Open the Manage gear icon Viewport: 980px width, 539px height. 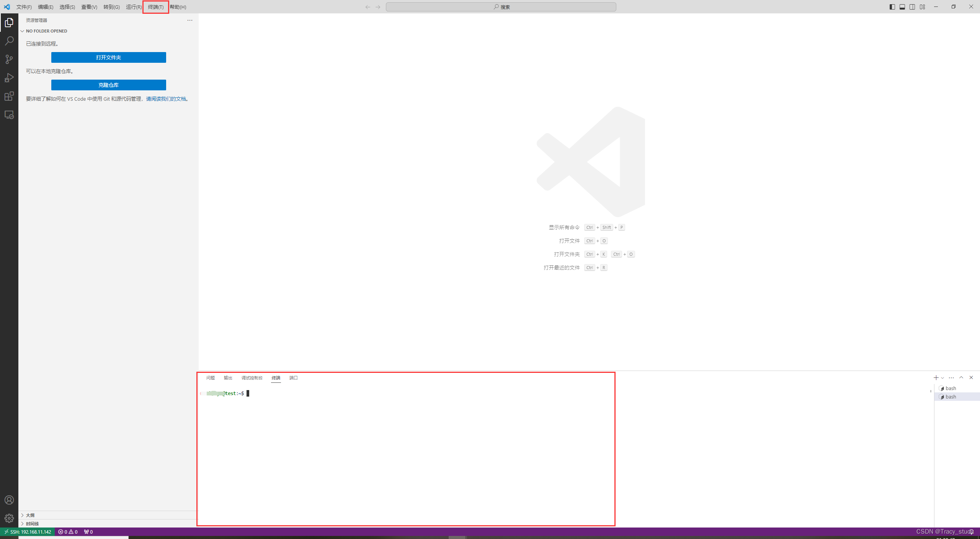coord(9,518)
